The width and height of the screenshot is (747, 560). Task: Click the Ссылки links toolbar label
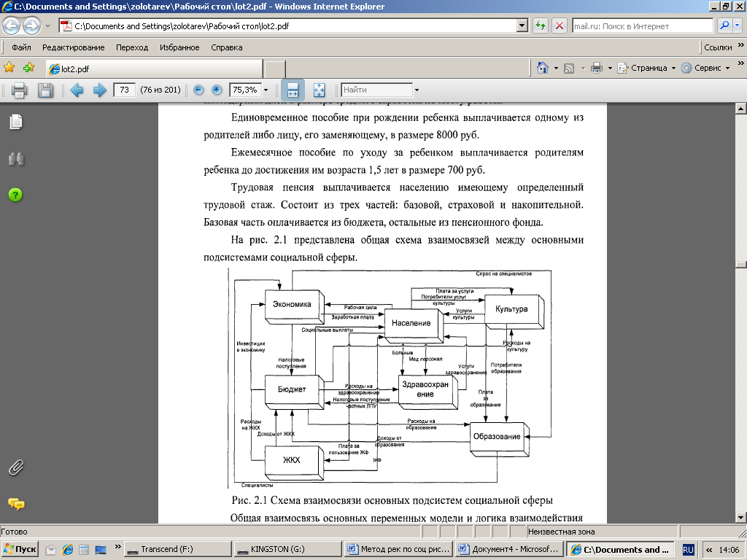[x=718, y=47]
